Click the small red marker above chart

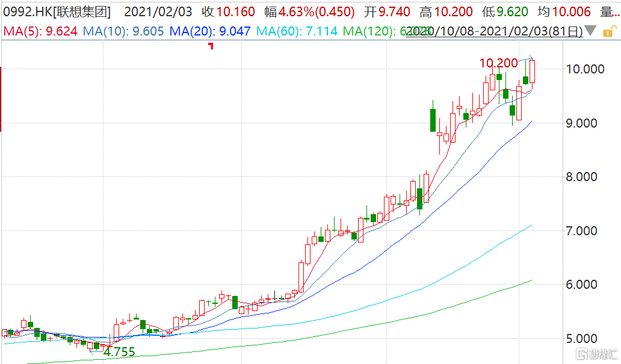tap(211, 46)
